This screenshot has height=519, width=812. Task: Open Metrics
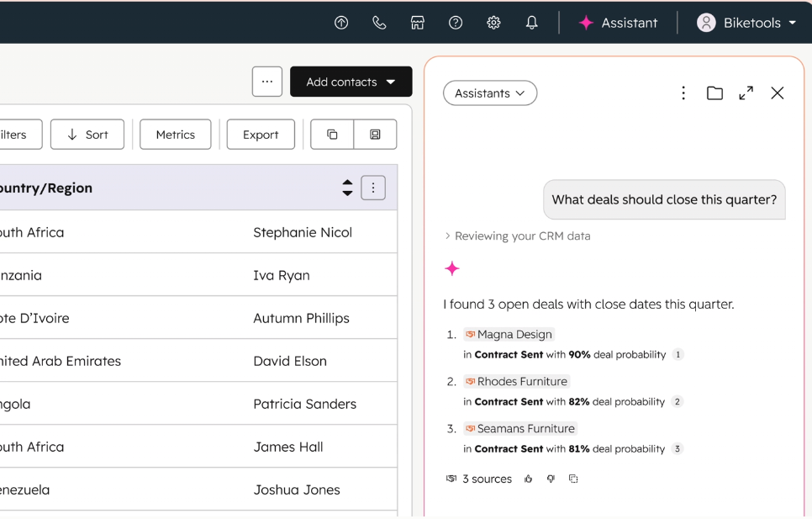[x=176, y=135]
